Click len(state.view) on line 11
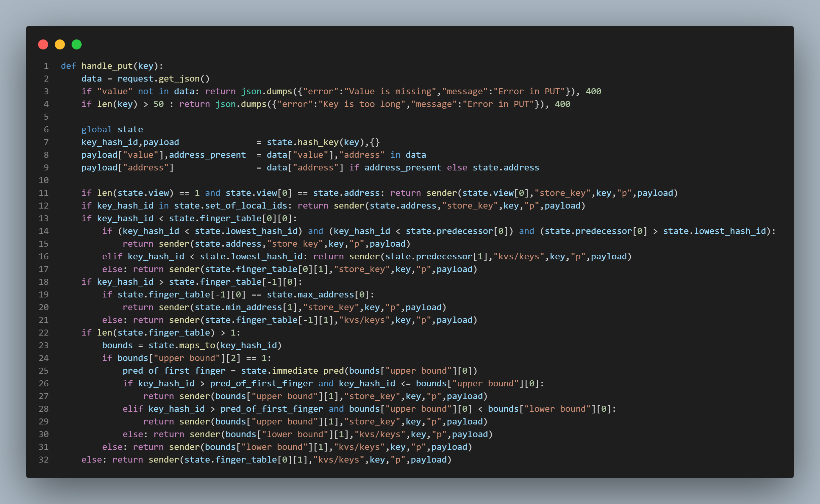 135,193
